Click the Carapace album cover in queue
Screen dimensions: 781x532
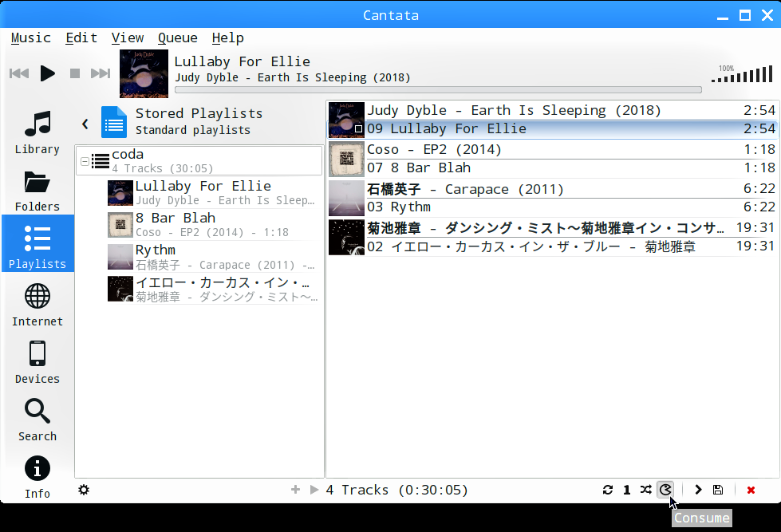click(x=346, y=198)
